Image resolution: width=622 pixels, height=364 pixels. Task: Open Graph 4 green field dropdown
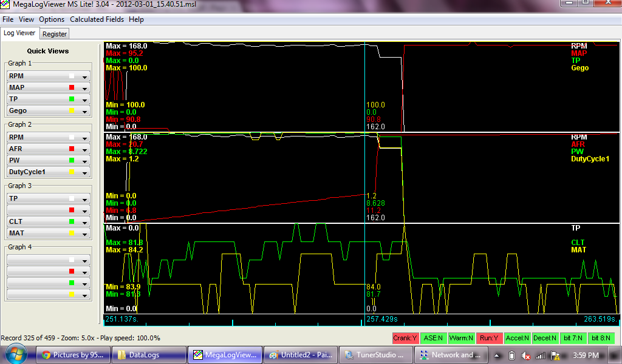(49, 283)
